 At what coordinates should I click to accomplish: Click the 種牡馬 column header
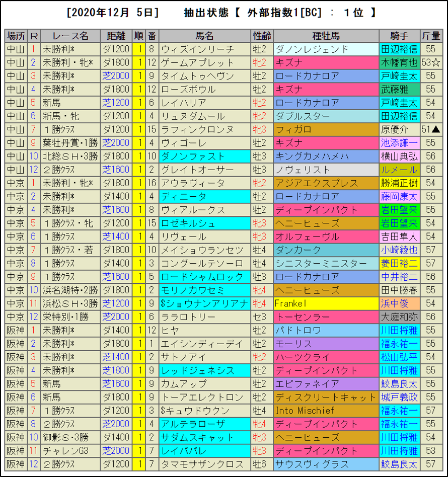(326, 36)
